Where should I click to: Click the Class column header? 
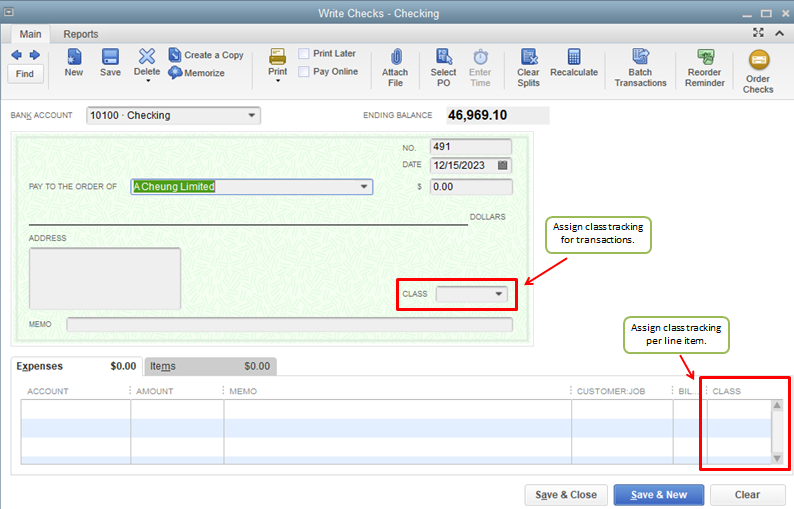tap(726, 391)
